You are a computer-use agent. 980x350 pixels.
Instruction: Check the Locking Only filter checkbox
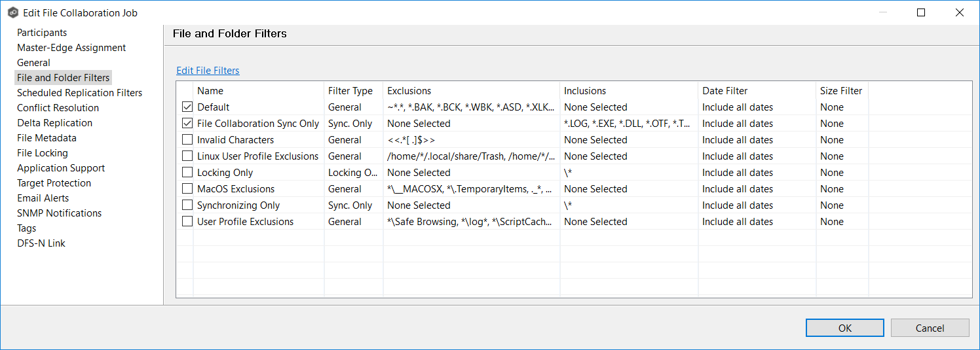tap(187, 172)
